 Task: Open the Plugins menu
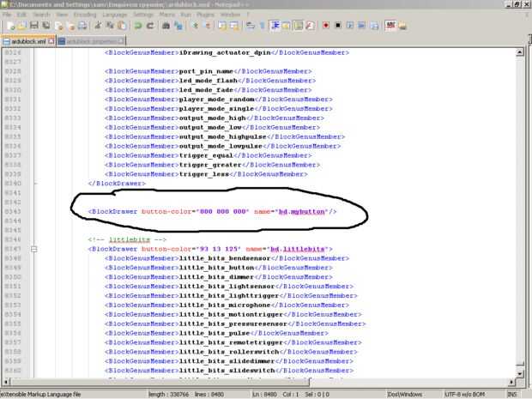click(205, 15)
